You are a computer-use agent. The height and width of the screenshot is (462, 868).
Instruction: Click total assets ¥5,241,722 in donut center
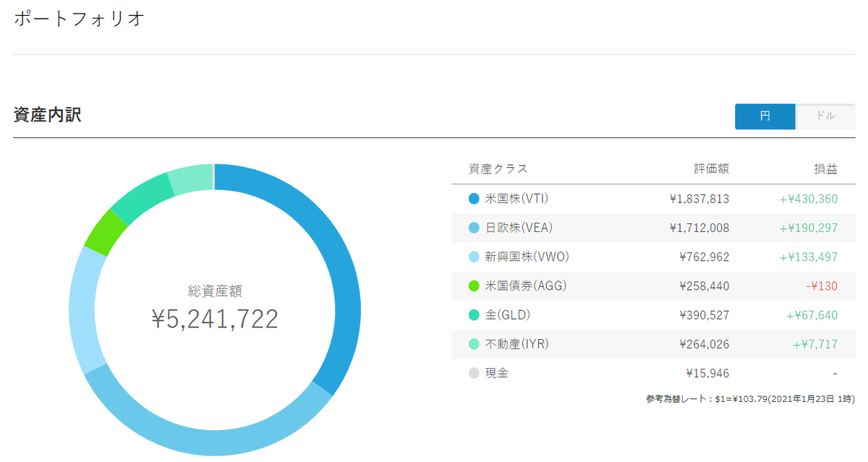point(215,319)
